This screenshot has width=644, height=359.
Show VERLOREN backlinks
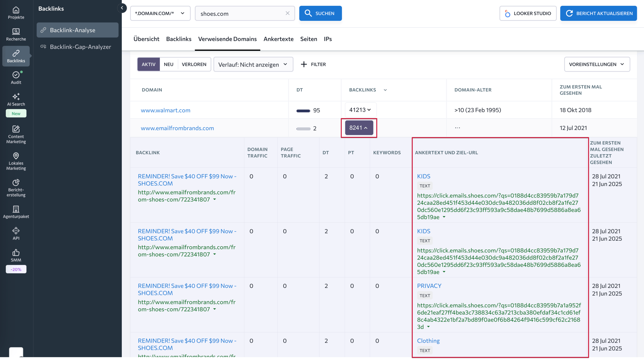click(194, 64)
